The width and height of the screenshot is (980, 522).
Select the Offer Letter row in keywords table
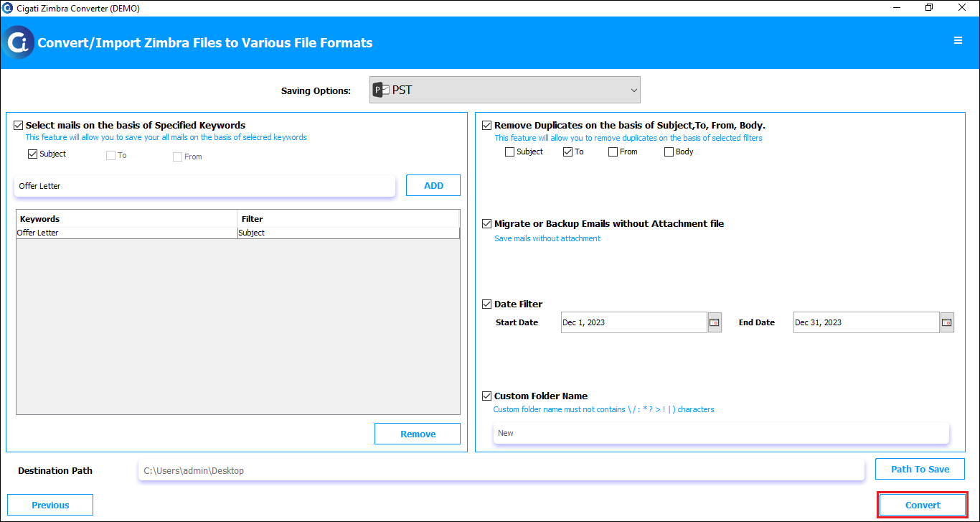237,233
